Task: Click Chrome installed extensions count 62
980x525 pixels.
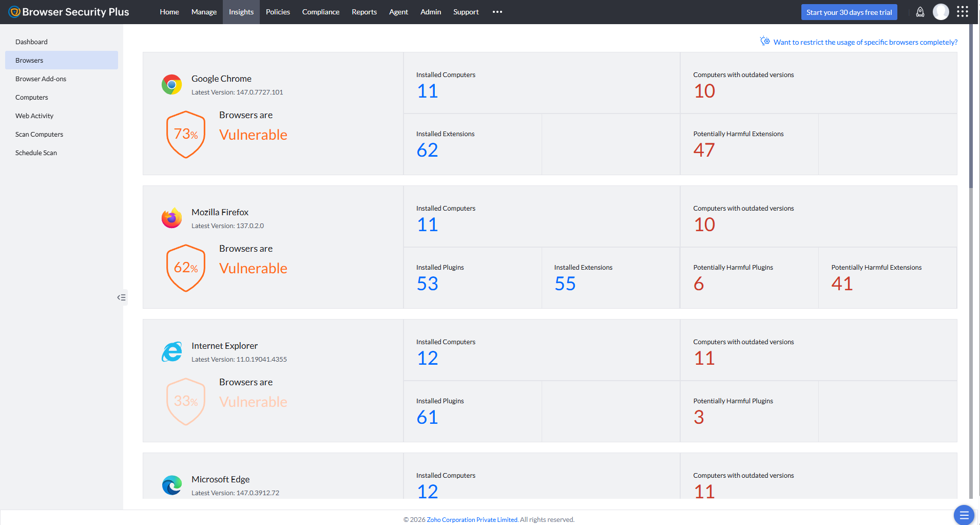Action: (427, 150)
